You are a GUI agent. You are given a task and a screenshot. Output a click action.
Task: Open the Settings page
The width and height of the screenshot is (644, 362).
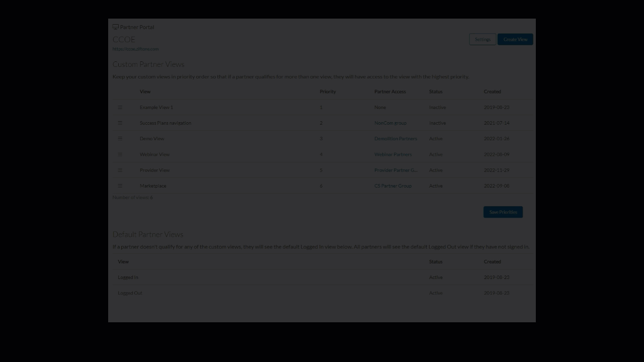click(x=482, y=39)
